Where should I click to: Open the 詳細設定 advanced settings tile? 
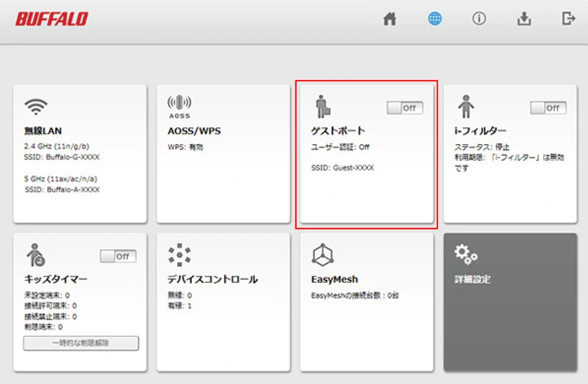click(510, 302)
